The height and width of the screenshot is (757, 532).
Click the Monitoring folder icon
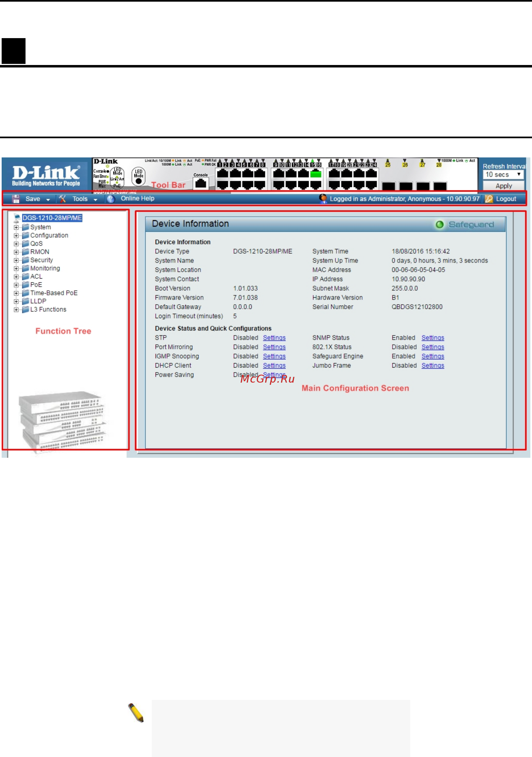[x=26, y=269]
